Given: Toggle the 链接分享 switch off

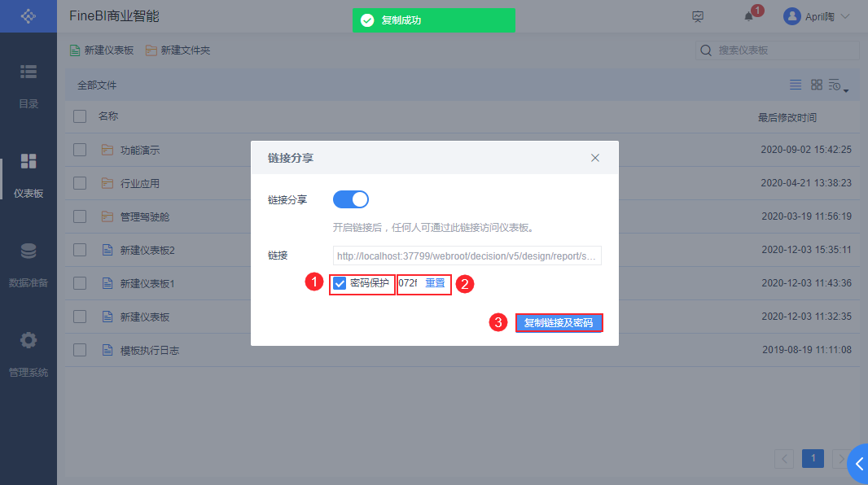Looking at the screenshot, I should tap(350, 199).
